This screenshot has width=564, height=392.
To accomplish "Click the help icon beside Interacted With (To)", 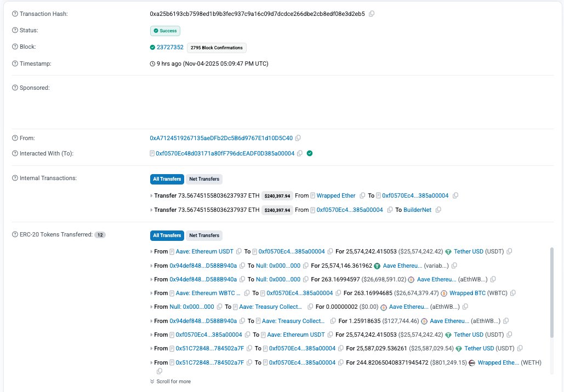I will [x=15, y=153].
